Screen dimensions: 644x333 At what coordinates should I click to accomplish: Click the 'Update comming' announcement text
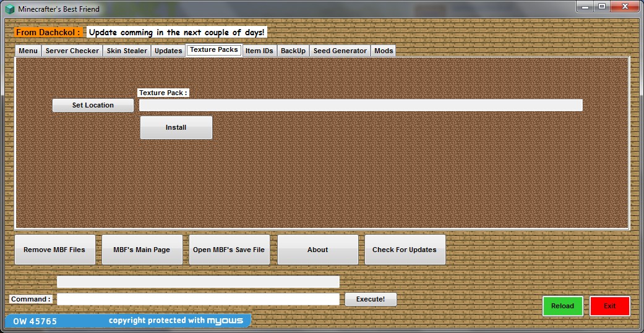(177, 32)
